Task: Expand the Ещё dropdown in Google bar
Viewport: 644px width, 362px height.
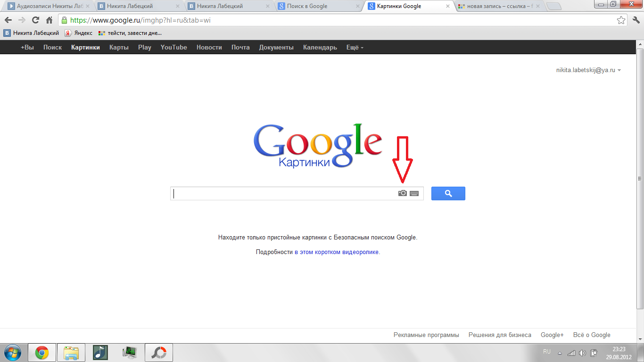Action: click(x=355, y=47)
